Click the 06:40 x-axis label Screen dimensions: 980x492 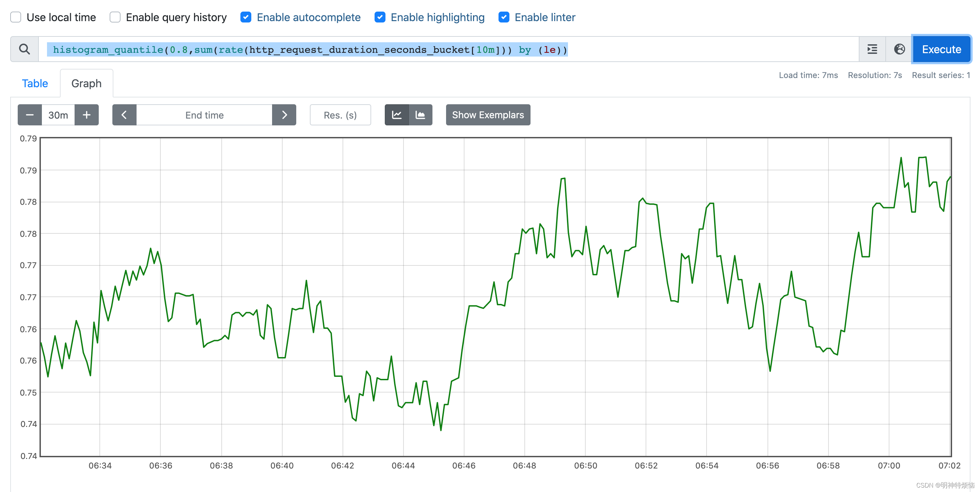[x=282, y=465]
